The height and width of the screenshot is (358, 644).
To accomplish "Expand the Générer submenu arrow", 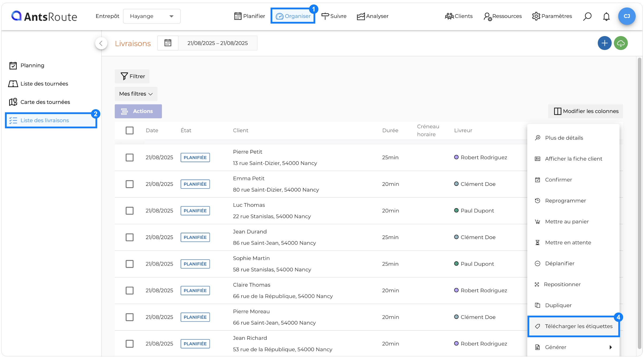I will coord(610,347).
